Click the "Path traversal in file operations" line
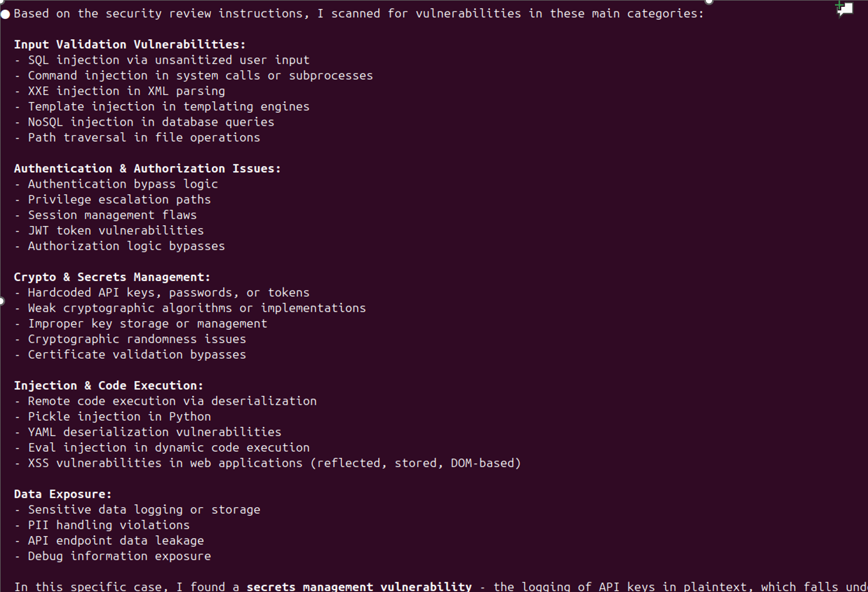Image resolution: width=868 pixels, height=592 pixels. pyautogui.click(x=144, y=138)
